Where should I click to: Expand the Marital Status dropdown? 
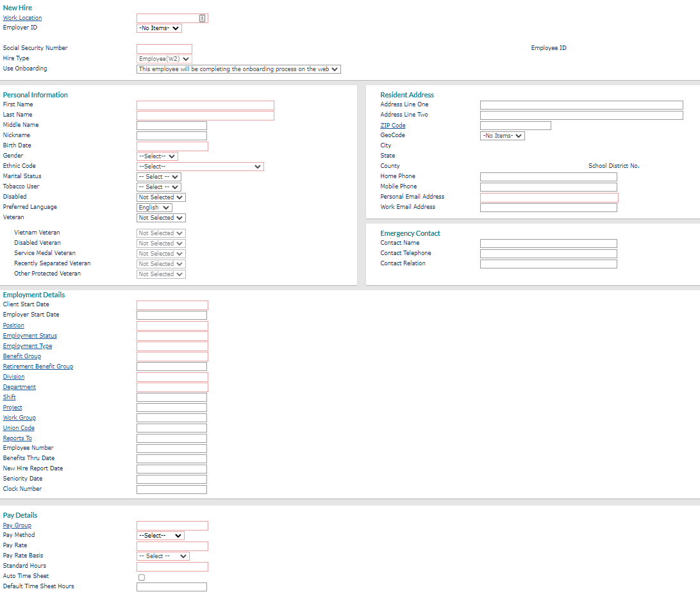pyautogui.click(x=158, y=176)
